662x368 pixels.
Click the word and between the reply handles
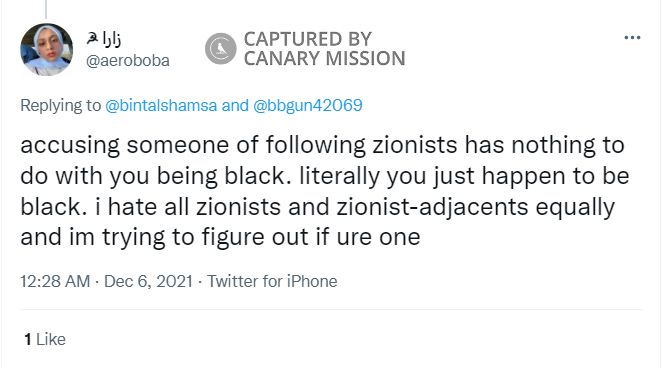click(235, 105)
